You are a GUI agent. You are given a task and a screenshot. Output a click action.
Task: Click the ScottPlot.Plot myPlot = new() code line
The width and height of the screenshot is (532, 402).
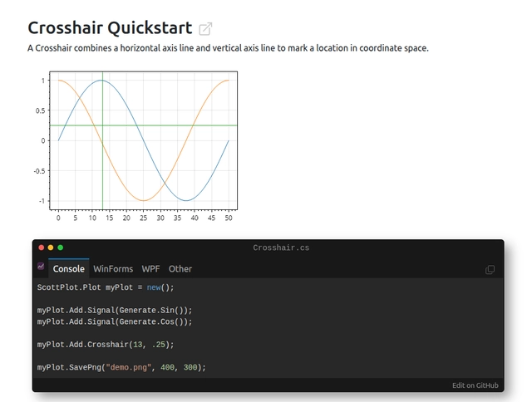[x=106, y=287]
